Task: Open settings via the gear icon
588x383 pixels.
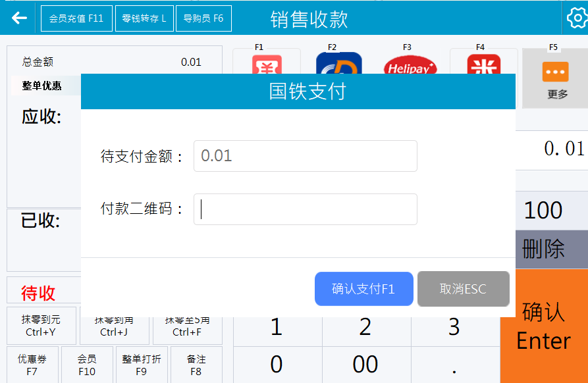Action: click(576, 18)
